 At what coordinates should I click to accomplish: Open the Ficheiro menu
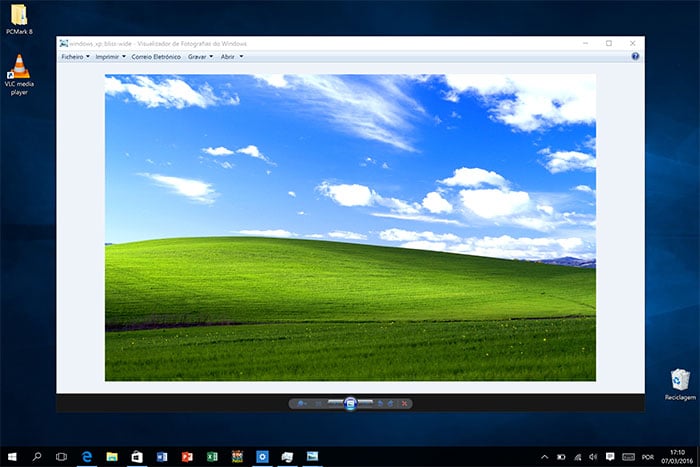(x=75, y=57)
